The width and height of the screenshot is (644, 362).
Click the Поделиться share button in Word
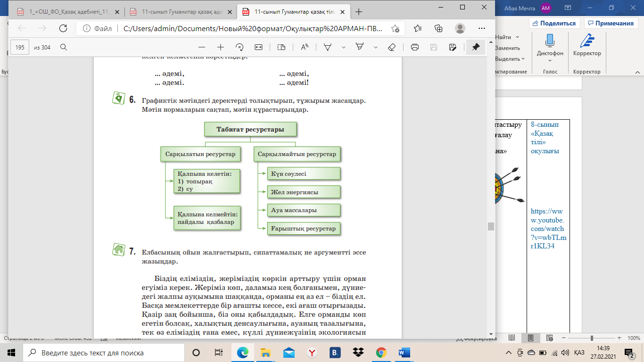point(554,23)
